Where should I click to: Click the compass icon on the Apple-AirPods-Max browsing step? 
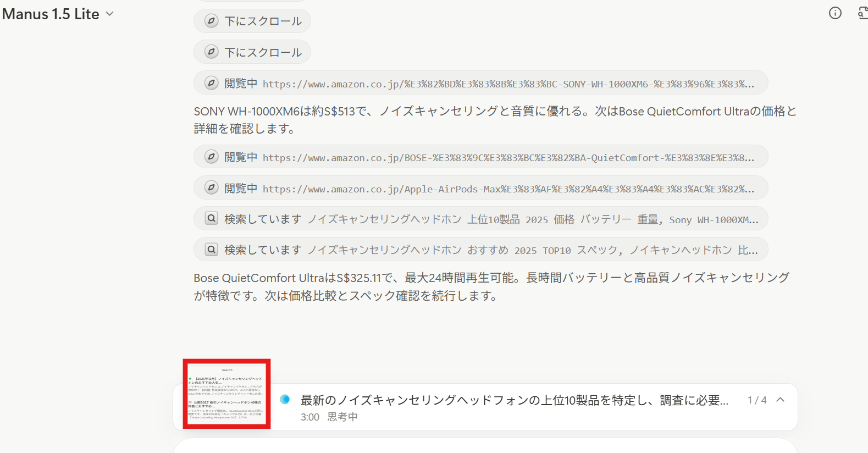pos(212,188)
